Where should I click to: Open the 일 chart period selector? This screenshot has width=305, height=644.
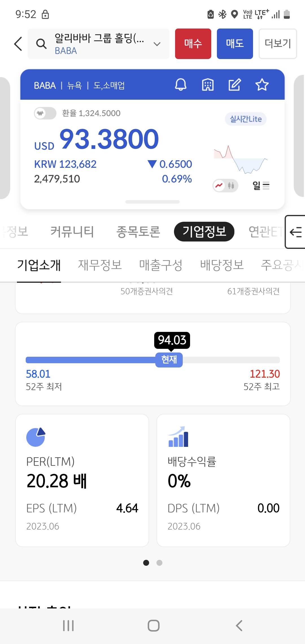[x=261, y=186]
